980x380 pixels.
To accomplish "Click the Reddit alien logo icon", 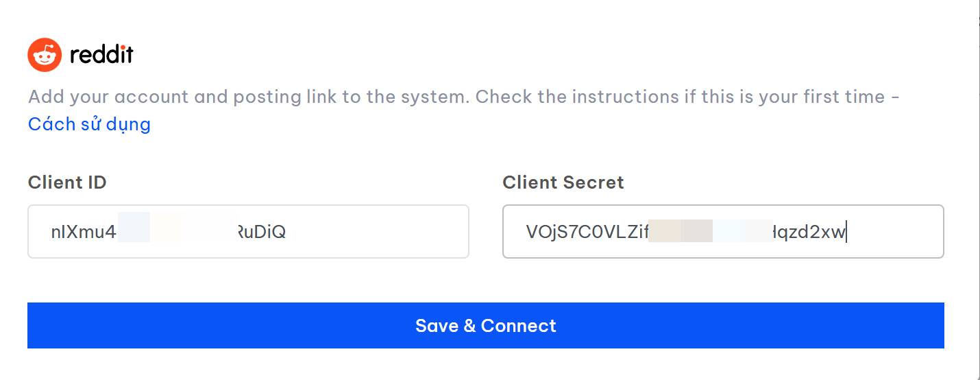I will pyautogui.click(x=45, y=55).
